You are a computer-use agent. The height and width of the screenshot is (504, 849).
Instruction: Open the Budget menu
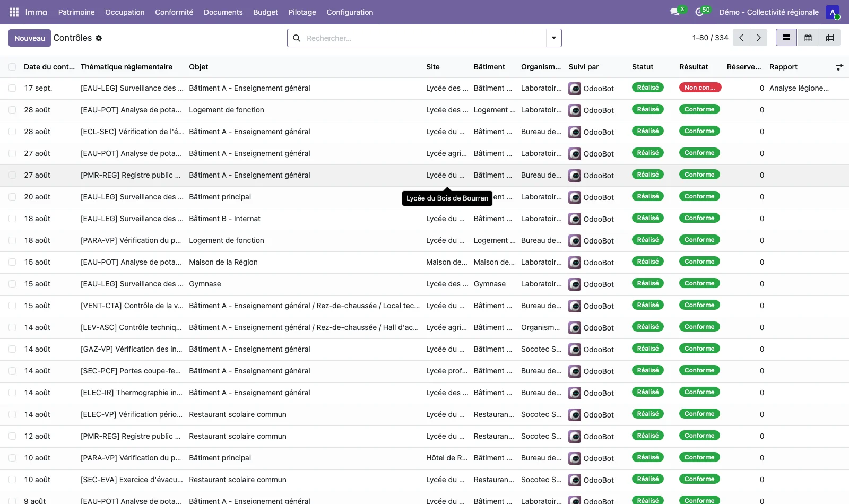265,12
